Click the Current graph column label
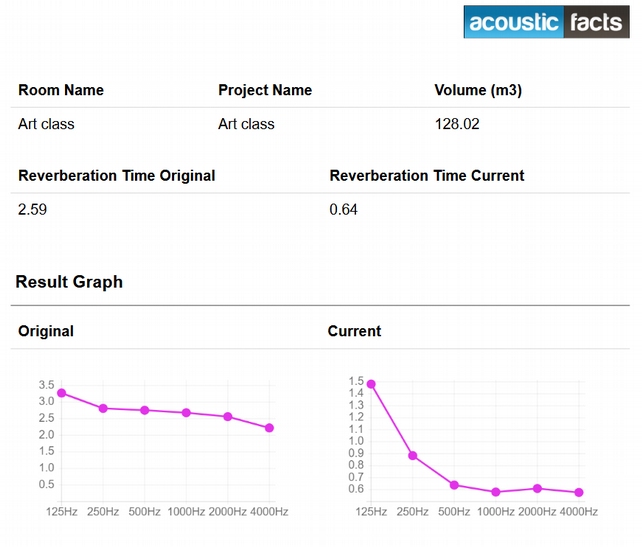This screenshot has width=642, height=547. pyautogui.click(x=354, y=331)
